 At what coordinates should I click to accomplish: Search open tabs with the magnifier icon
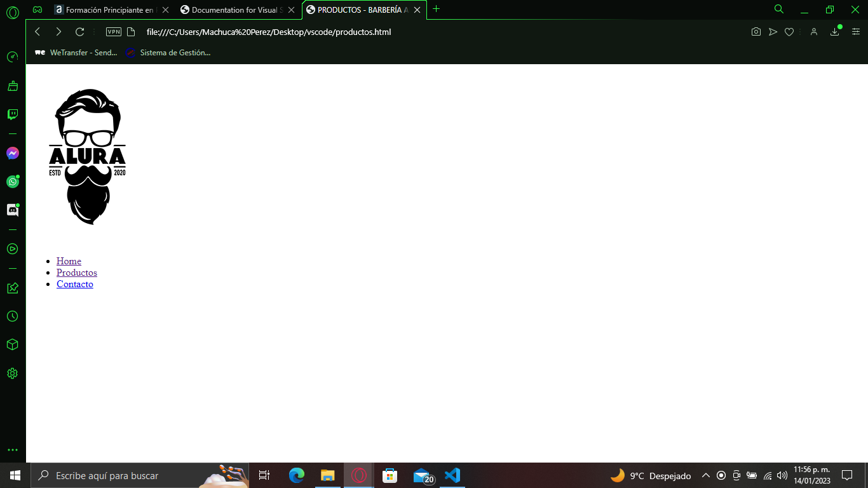tap(779, 9)
